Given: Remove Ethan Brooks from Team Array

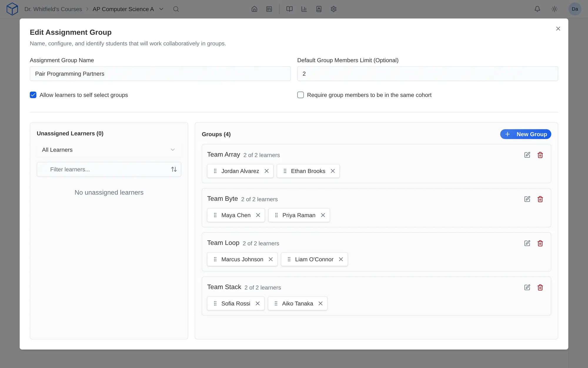Looking at the screenshot, I should click(x=333, y=171).
